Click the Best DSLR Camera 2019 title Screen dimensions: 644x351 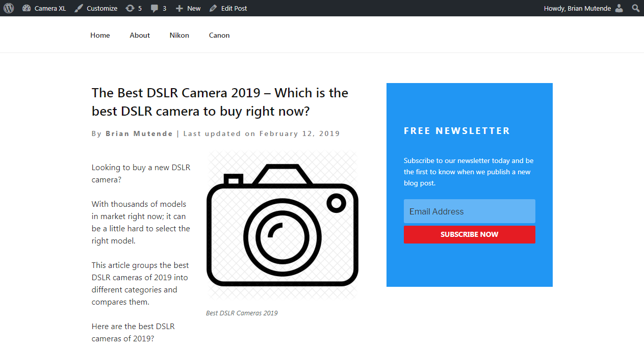coord(220,102)
